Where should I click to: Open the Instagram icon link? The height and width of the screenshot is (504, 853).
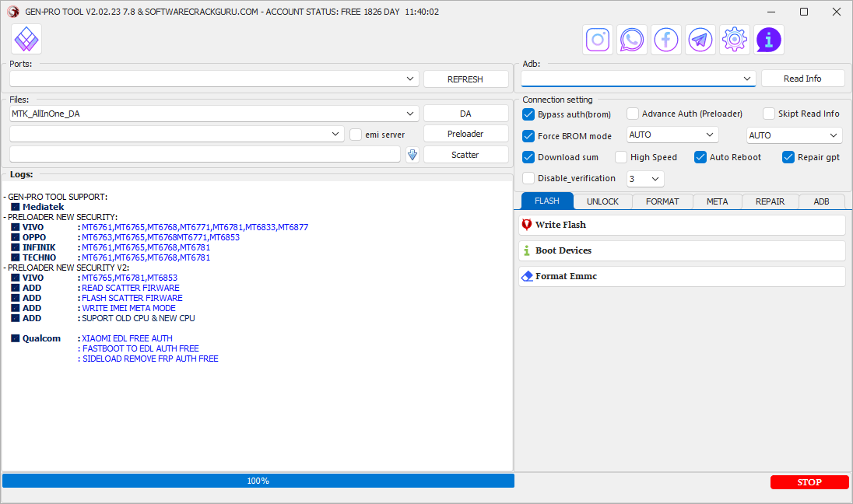coord(598,39)
